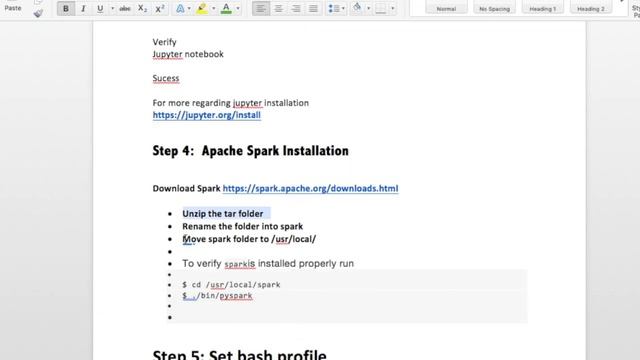
Task: Apply the Heading 2 style
Action: (591, 7)
